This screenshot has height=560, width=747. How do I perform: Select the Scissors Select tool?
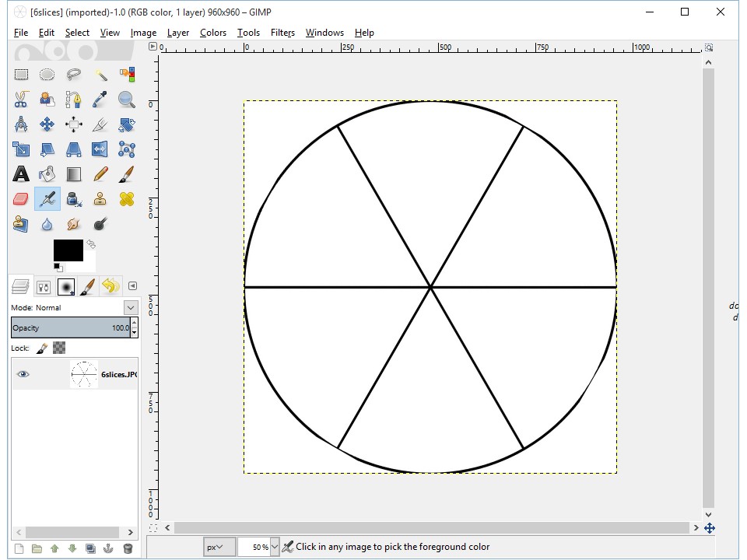point(21,99)
